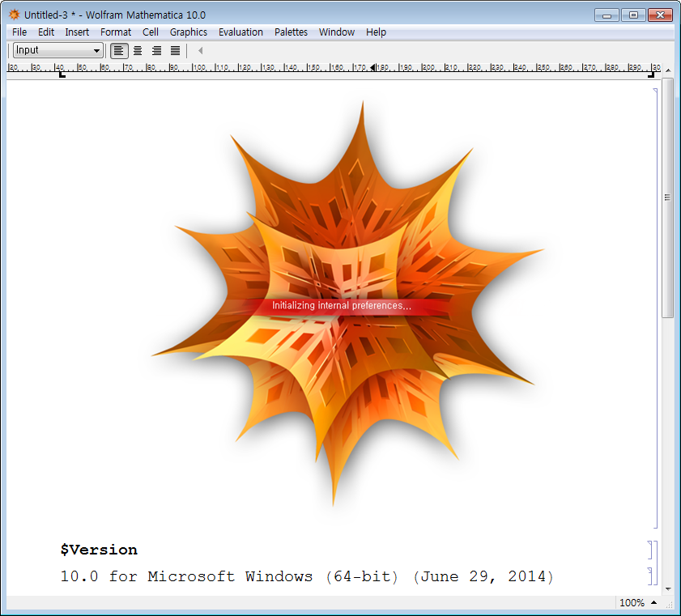Minimize the Mathematica window
The height and width of the screenshot is (616, 681).
(x=607, y=15)
